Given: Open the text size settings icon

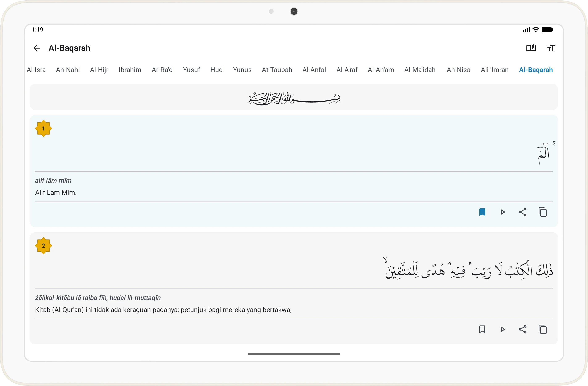Looking at the screenshot, I should pyautogui.click(x=551, y=48).
